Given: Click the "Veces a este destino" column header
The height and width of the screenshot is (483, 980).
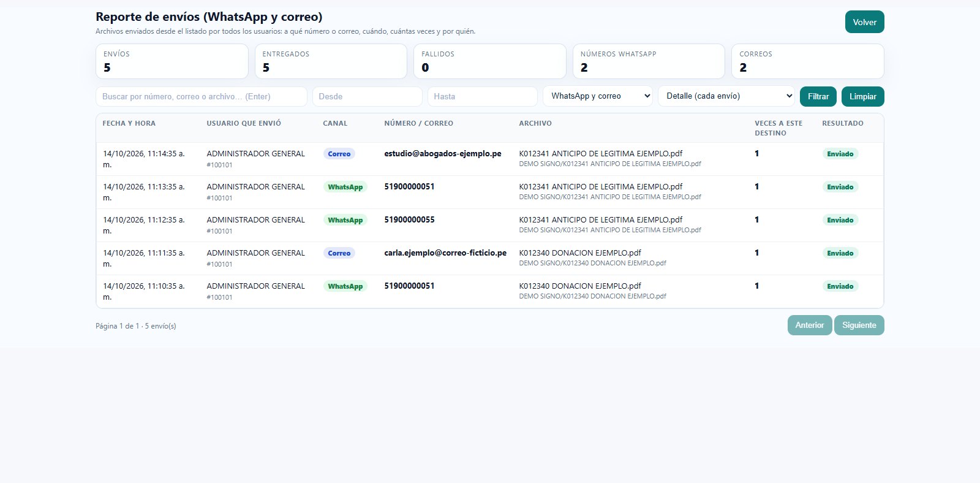Looking at the screenshot, I should tap(778, 128).
